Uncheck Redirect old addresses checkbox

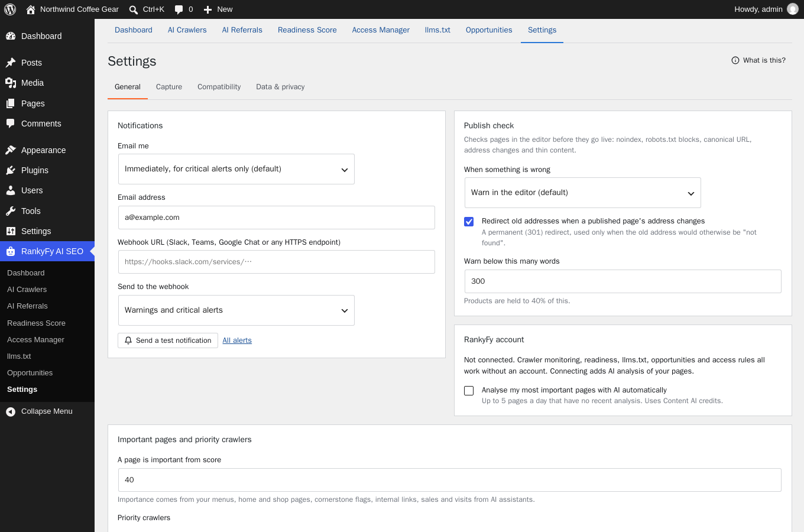coord(469,222)
